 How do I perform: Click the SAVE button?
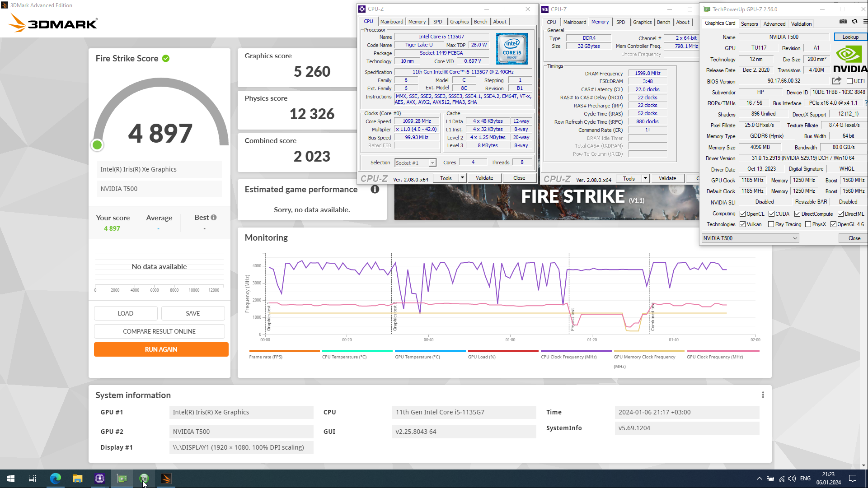coord(193,313)
